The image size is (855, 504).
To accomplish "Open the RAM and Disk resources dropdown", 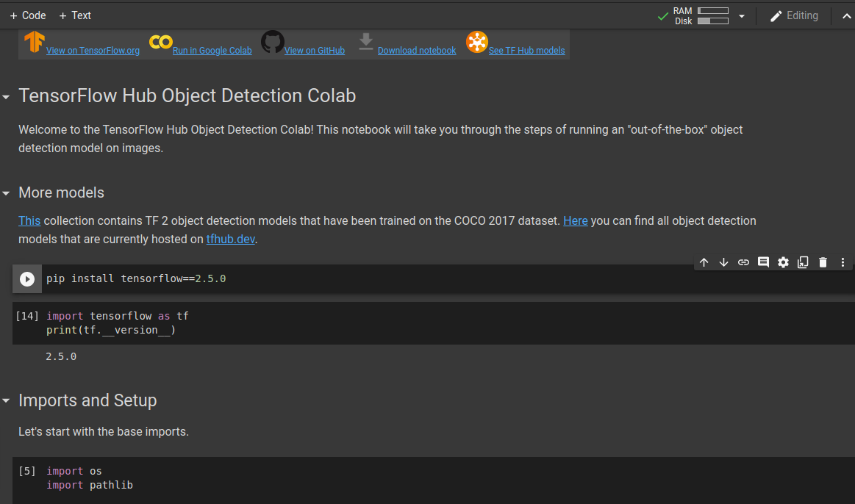I will [x=742, y=15].
